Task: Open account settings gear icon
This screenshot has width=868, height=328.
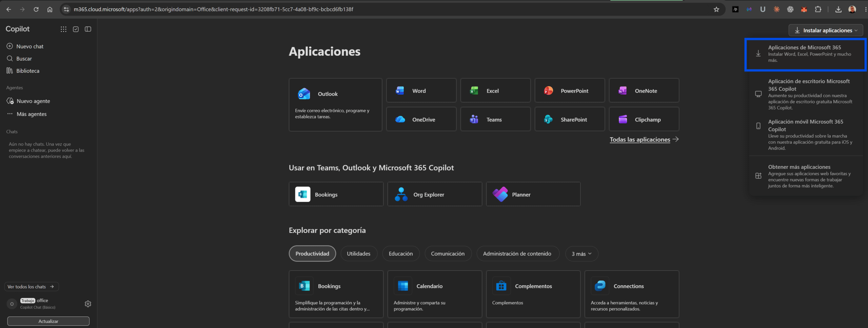Action: (88, 304)
